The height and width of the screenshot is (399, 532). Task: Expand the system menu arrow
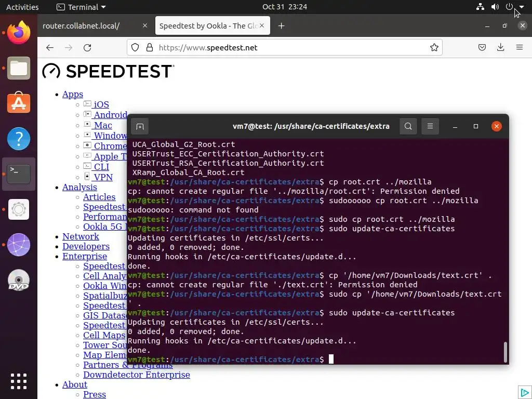pyautogui.click(x=522, y=7)
